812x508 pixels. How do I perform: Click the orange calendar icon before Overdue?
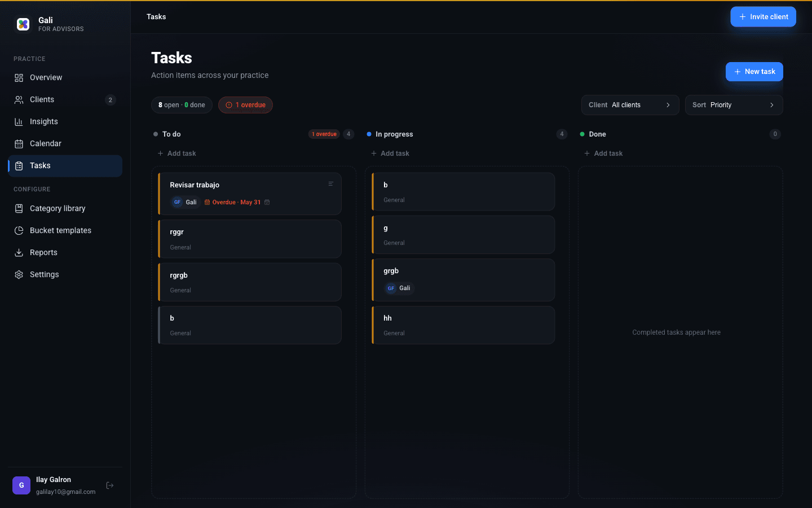(x=208, y=202)
